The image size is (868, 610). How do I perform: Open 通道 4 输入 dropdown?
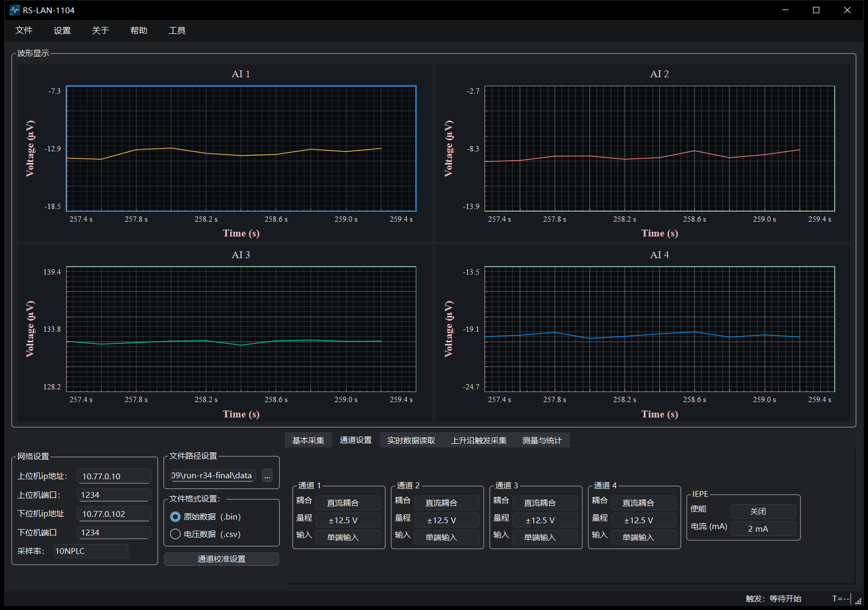pos(644,538)
